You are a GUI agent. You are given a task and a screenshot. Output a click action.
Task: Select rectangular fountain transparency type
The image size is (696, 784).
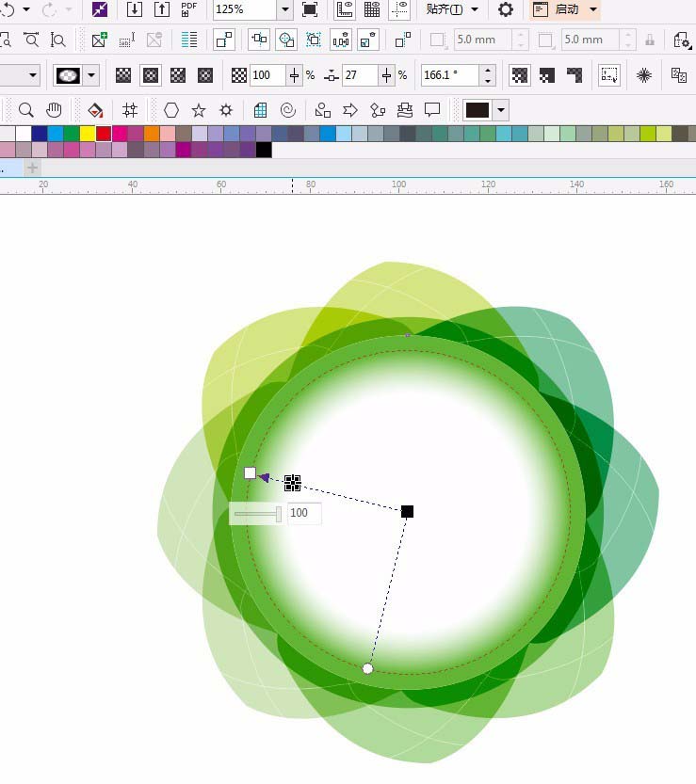(x=205, y=75)
